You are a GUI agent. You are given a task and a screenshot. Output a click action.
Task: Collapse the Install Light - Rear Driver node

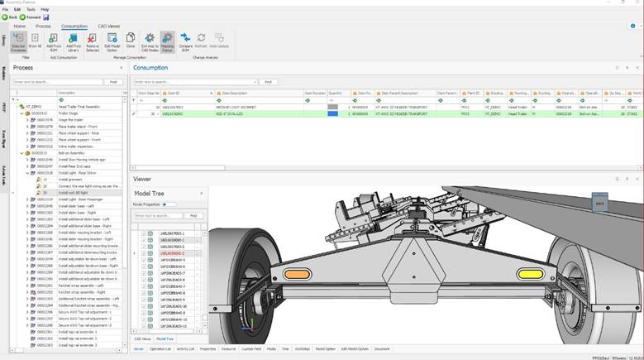coord(26,173)
